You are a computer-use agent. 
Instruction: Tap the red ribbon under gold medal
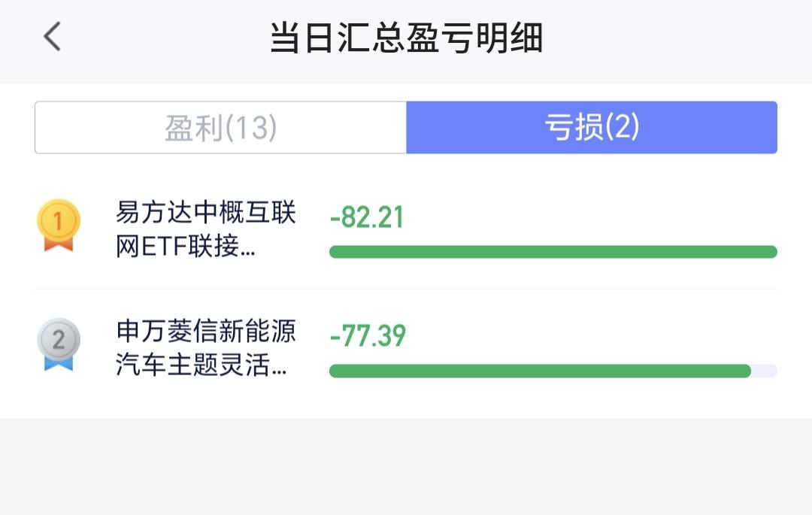[x=59, y=244]
